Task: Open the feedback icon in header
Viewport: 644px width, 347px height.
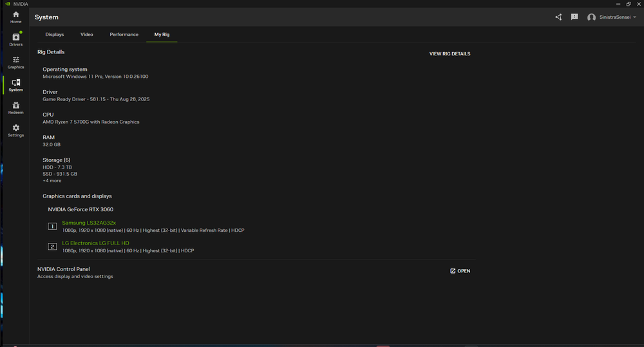Action: (574, 17)
